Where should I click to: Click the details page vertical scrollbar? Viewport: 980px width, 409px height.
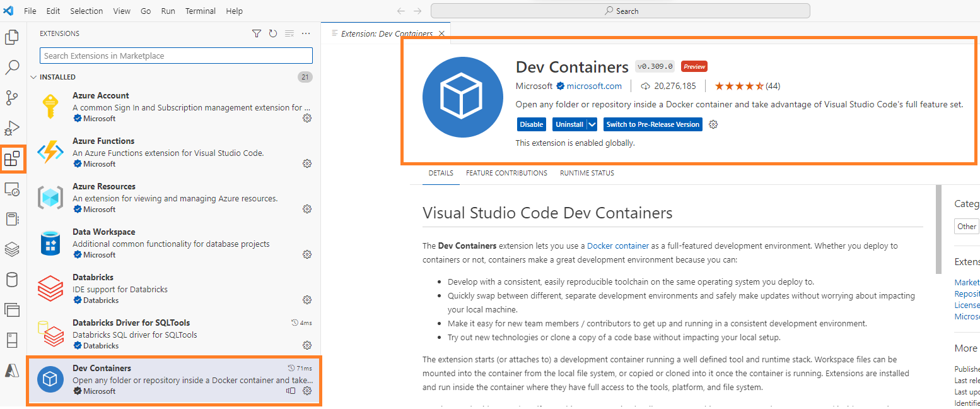(938, 230)
